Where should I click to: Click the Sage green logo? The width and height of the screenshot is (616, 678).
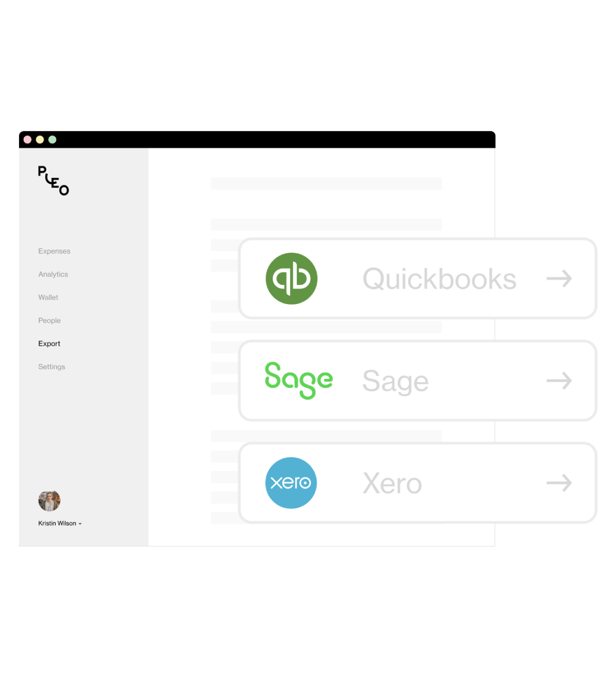299,381
